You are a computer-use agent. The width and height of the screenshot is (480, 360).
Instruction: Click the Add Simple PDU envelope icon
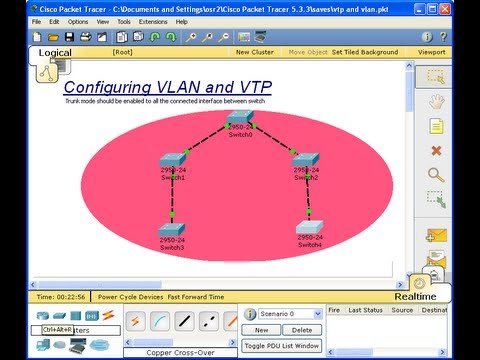click(436, 235)
